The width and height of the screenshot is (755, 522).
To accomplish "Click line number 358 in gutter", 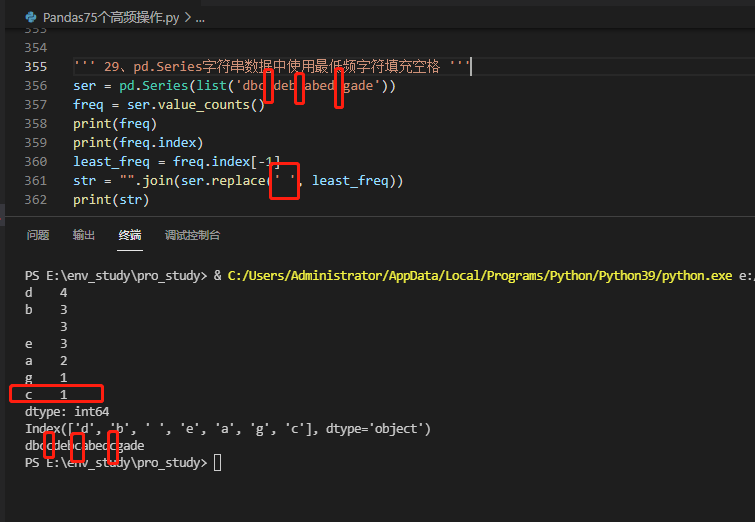I will 36,124.
